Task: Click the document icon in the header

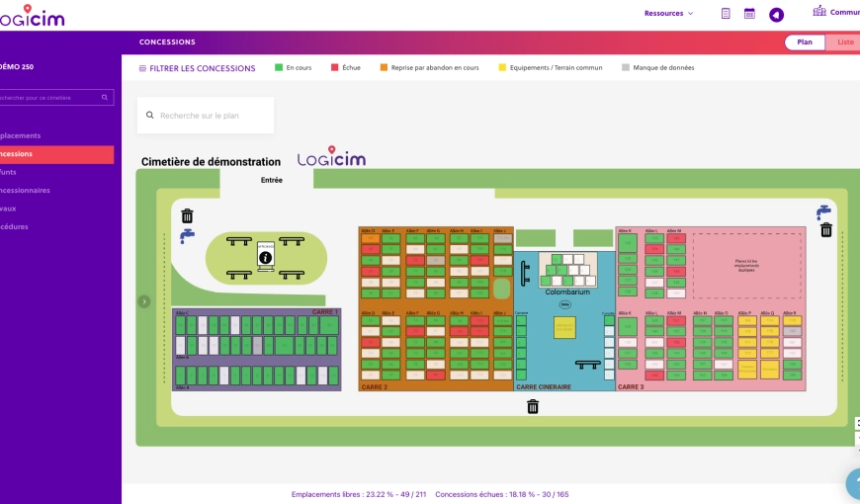Action: click(x=726, y=14)
